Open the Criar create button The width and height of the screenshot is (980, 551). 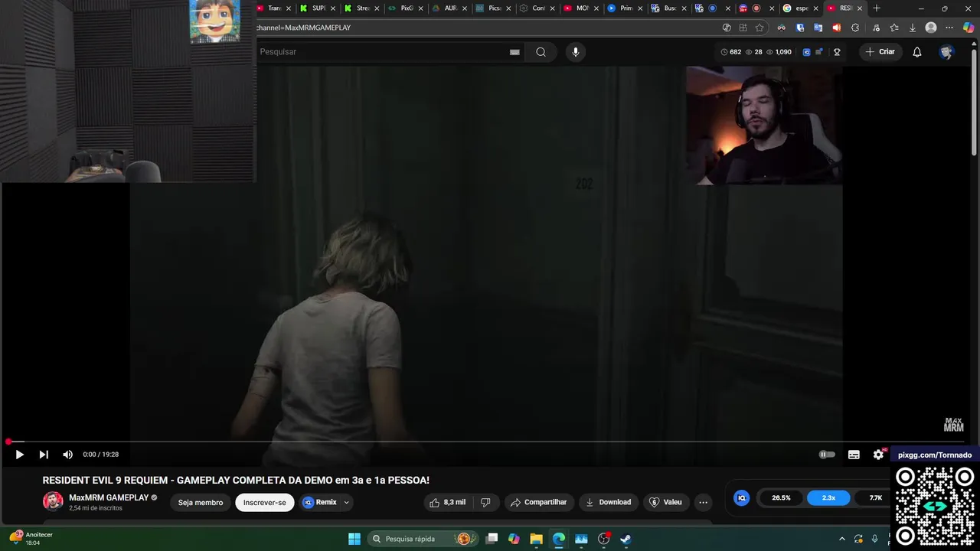coord(880,52)
